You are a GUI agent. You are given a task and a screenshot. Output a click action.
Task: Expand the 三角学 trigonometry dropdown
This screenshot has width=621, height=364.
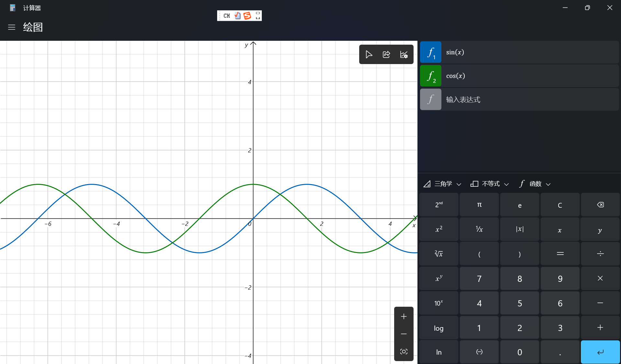point(442,184)
